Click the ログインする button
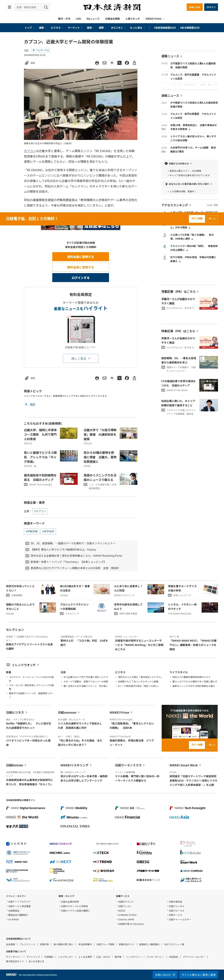The width and height of the screenshot is (224, 980). [x=80, y=278]
